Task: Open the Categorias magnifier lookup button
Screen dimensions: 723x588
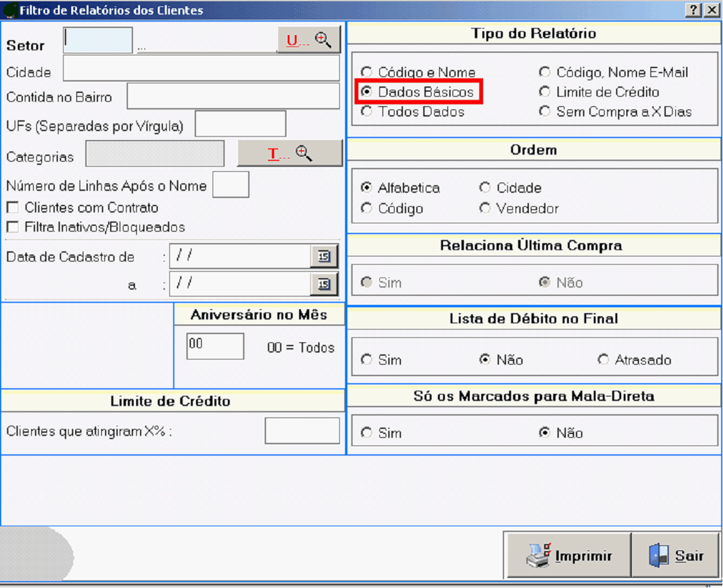Action: click(x=290, y=153)
